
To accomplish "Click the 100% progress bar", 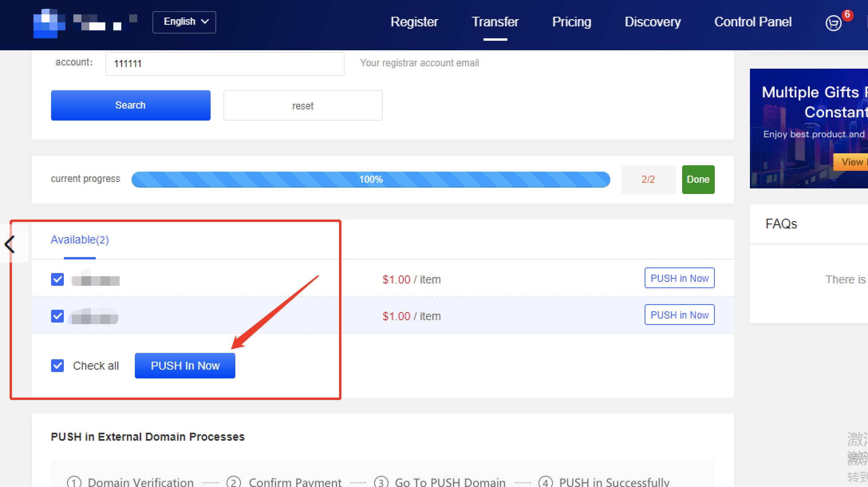I will 371,180.
